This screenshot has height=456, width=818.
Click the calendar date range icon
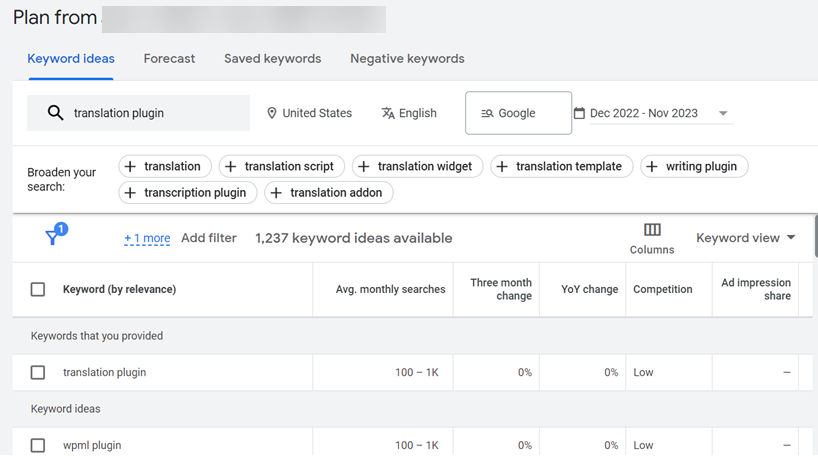[x=579, y=113]
